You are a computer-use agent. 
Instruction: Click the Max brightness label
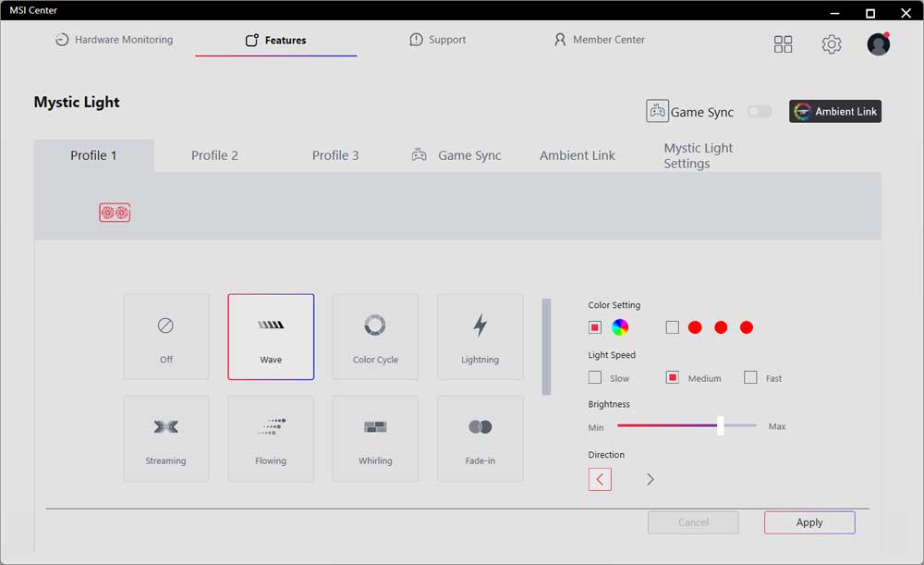click(x=777, y=426)
